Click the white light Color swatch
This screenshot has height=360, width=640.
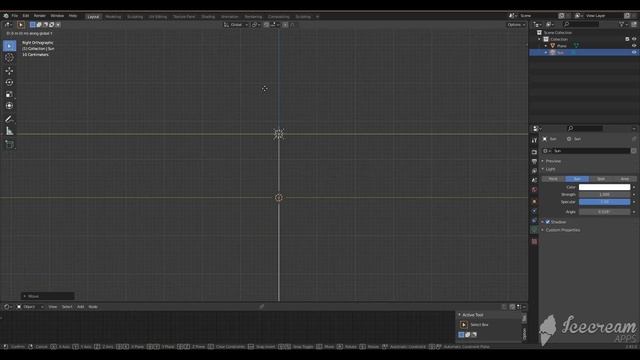click(604, 187)
